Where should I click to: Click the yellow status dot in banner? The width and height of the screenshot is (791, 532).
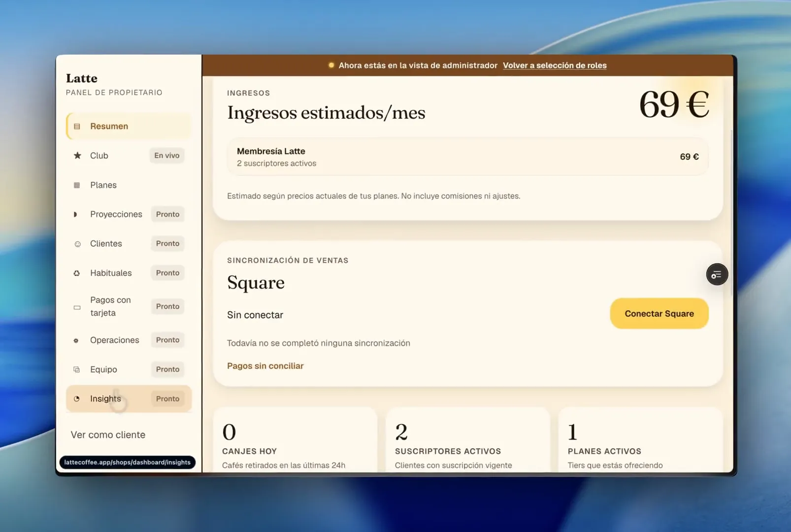click(x=331, y=65)
